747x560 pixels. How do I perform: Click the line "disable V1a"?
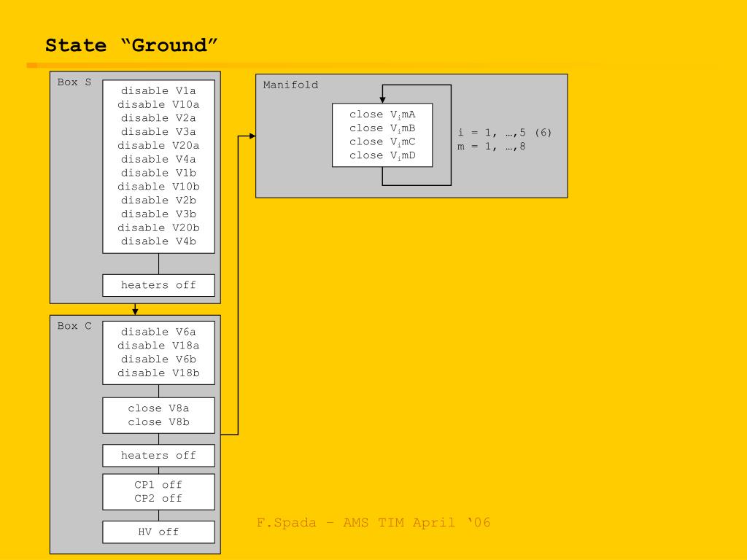[158, 90]
